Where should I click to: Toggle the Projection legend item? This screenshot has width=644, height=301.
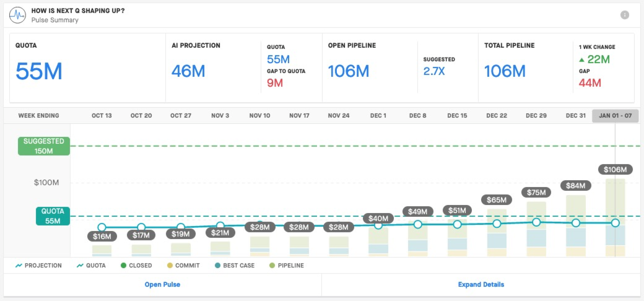click(x=38, y=265)
